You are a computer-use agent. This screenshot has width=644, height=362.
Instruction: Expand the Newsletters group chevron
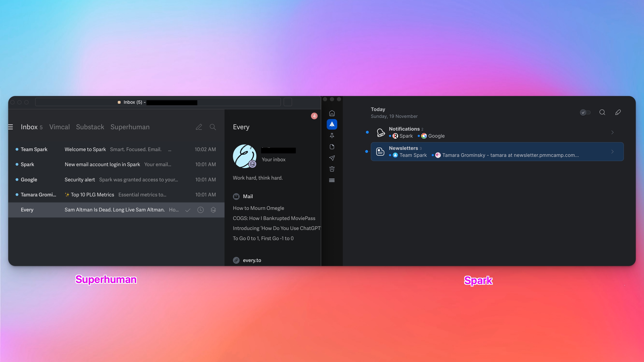[x=612, y=152]
